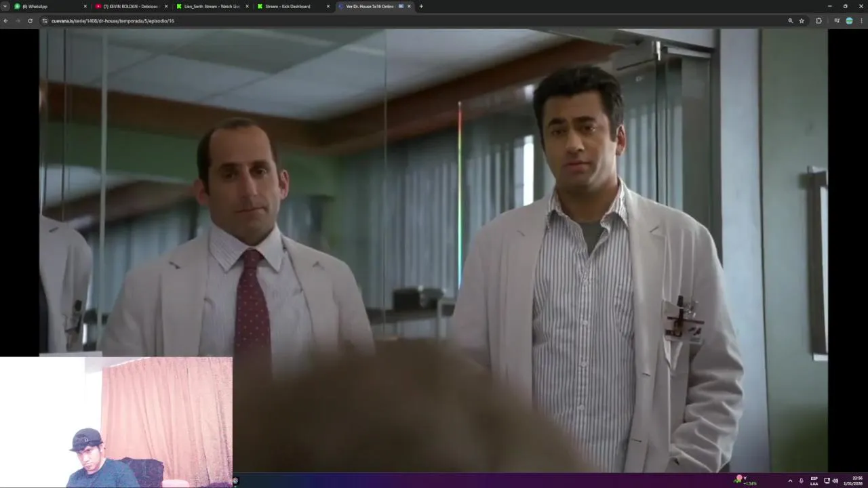This screenshot has width=868, height=488.
Task: Expand the tab search dropdown arrow
Action: click(5, 6)
